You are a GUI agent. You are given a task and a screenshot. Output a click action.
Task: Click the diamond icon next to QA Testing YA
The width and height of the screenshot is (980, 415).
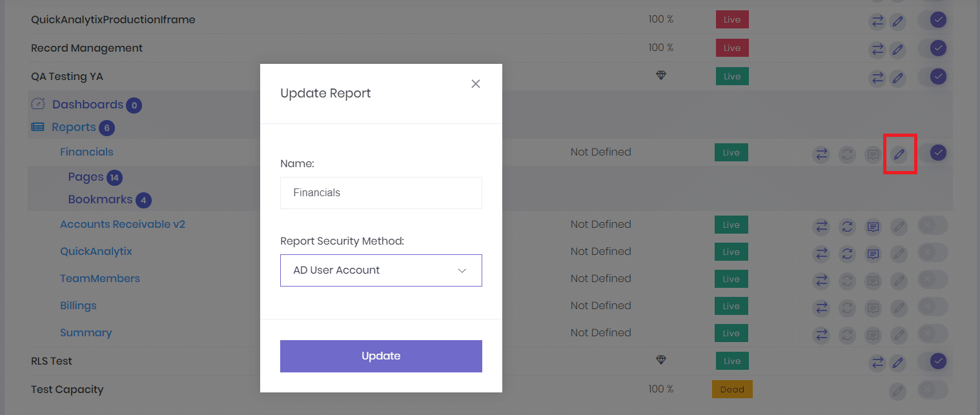pos(661,76)
